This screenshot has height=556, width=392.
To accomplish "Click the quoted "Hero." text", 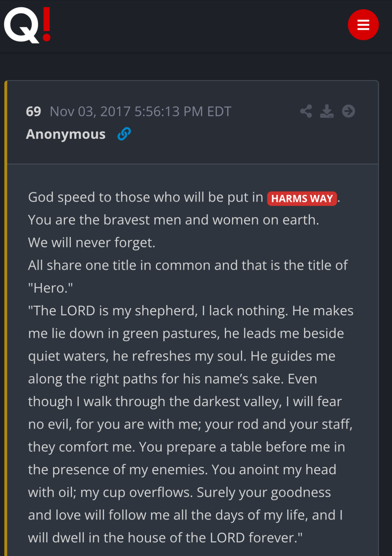I will pyautogui.click(x=51, y=288).
